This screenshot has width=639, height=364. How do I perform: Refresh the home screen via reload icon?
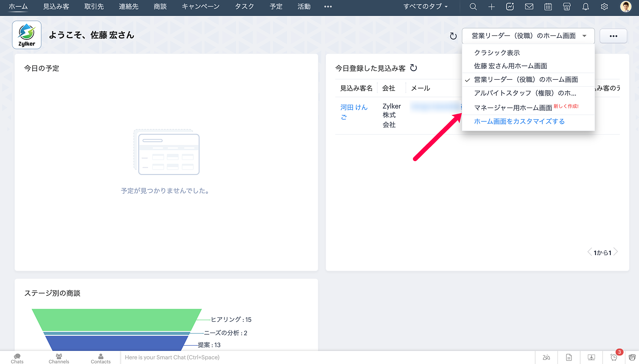click(x=453, y=36)
